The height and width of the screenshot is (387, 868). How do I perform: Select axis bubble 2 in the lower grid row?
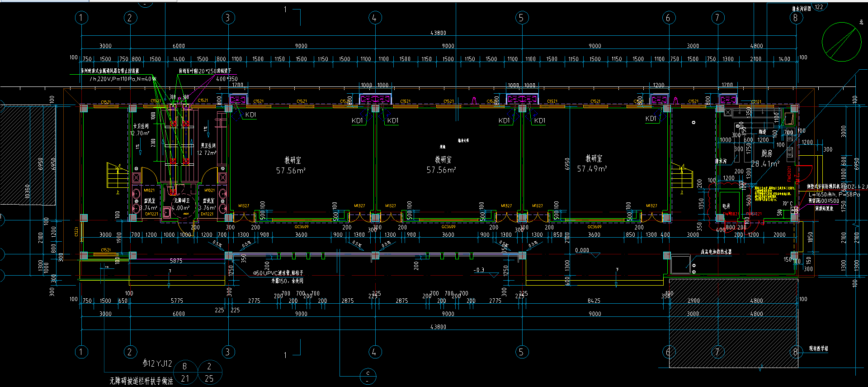click(130, 352)
